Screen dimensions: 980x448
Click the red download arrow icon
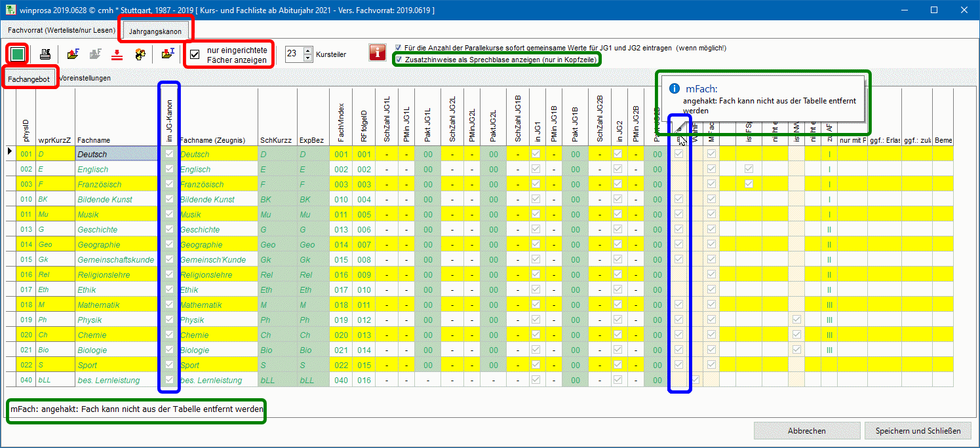click(117, 54)
